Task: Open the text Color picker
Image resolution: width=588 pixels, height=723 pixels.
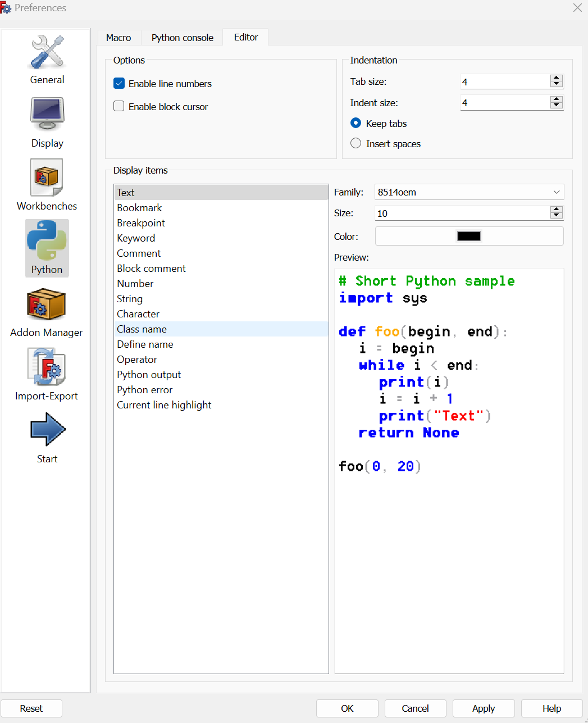Action: (469, 236)
